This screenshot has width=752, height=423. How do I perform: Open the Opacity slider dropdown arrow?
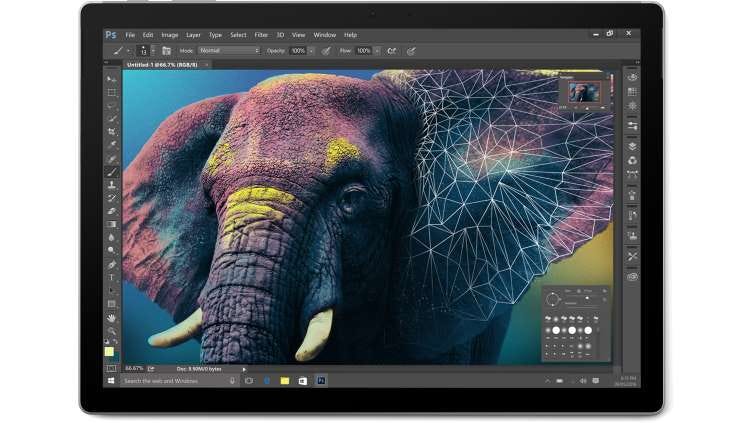tap(311, 51)
